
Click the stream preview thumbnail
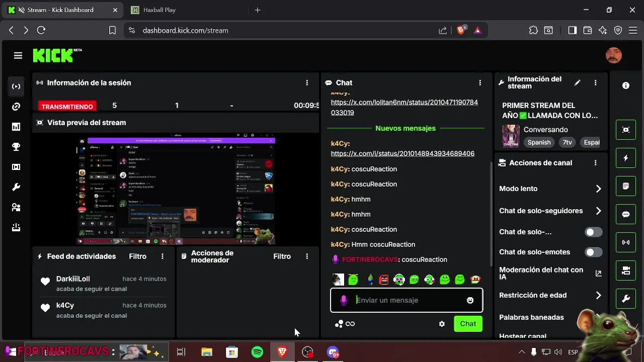coord(176,189)
